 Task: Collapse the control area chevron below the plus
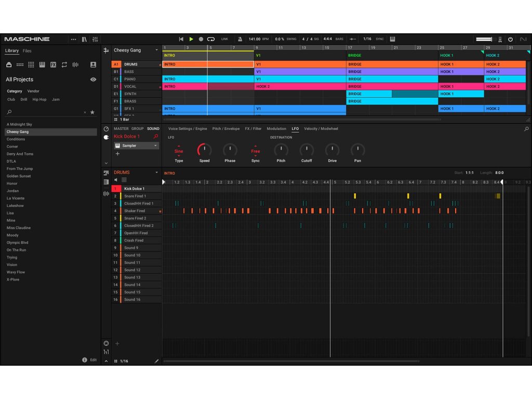coord(106,163)
